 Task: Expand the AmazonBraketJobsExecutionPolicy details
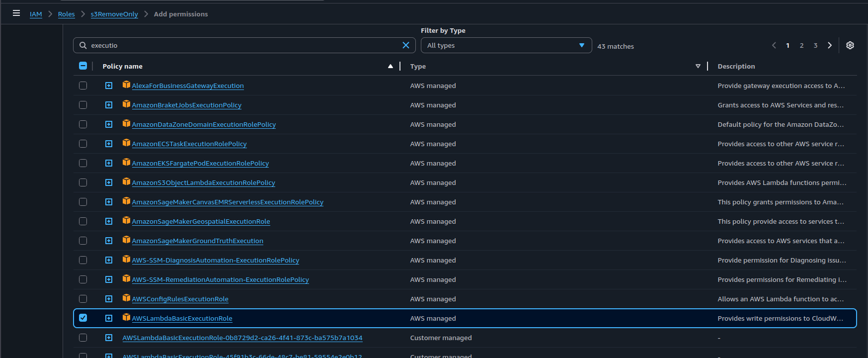(x=109, y=105)
